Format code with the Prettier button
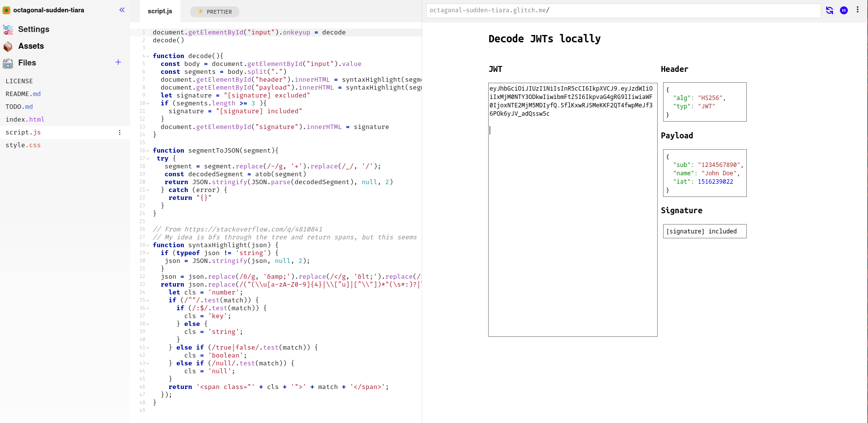This screenshot has width=868, height=423. 215,12
